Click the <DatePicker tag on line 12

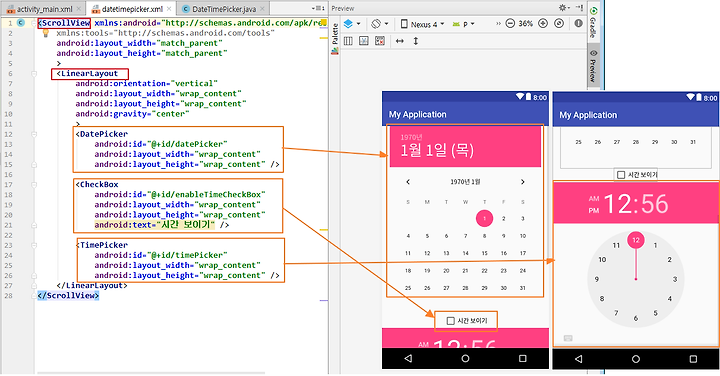tap(101, 134)
